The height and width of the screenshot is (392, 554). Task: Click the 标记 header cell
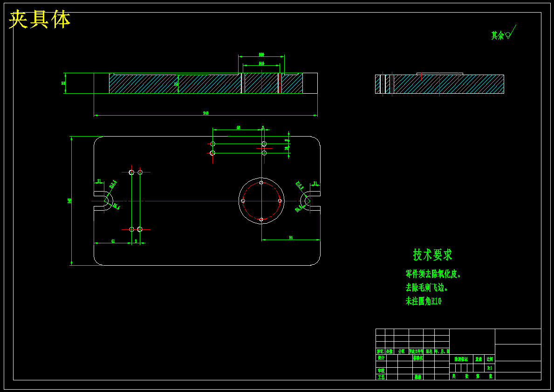click(x=380, y=351)
